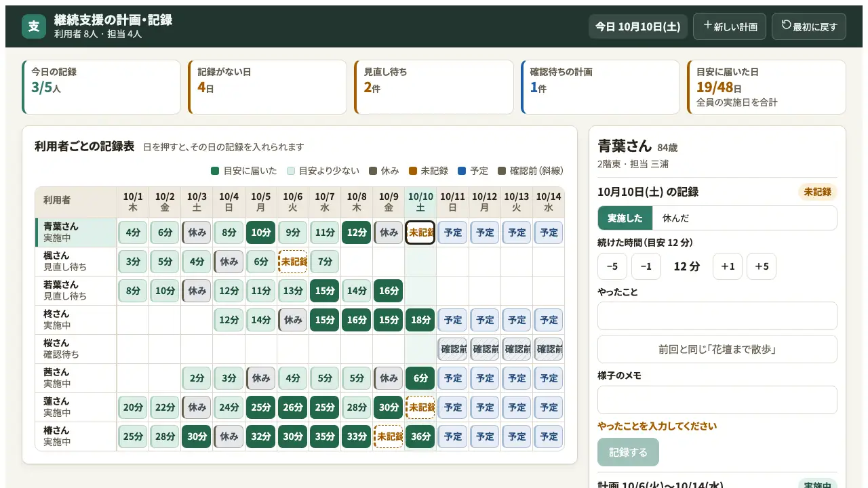The width and height of the screenshot is (868, 488).
Task: Select the 楓さん row header
Action: (x=76, y=262)
